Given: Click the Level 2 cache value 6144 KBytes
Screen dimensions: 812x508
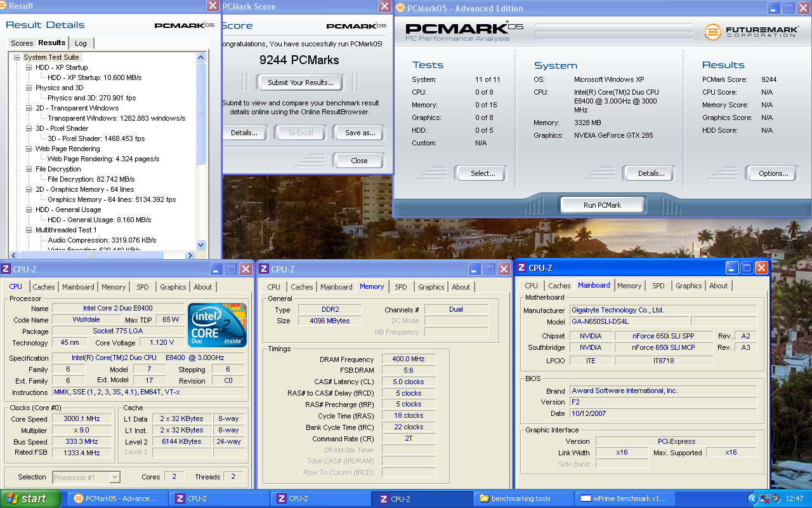Looking at the screenshot, I should tap(181, 441).
